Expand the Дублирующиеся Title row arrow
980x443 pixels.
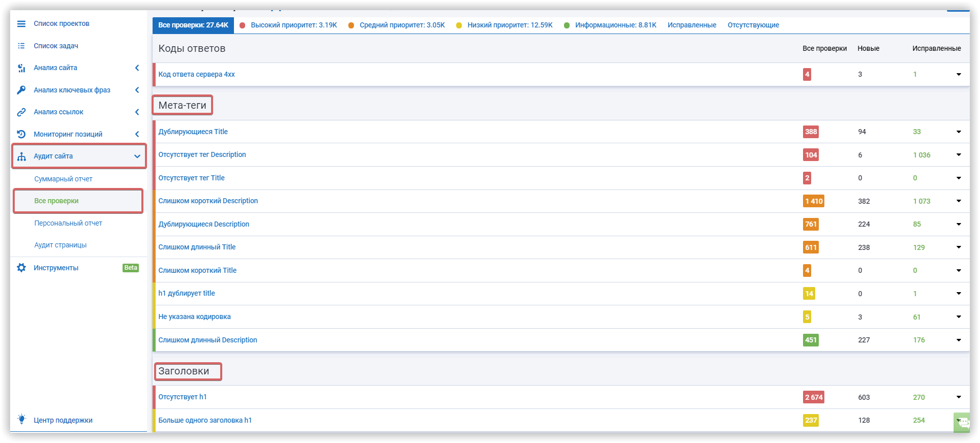click(959, 132)
